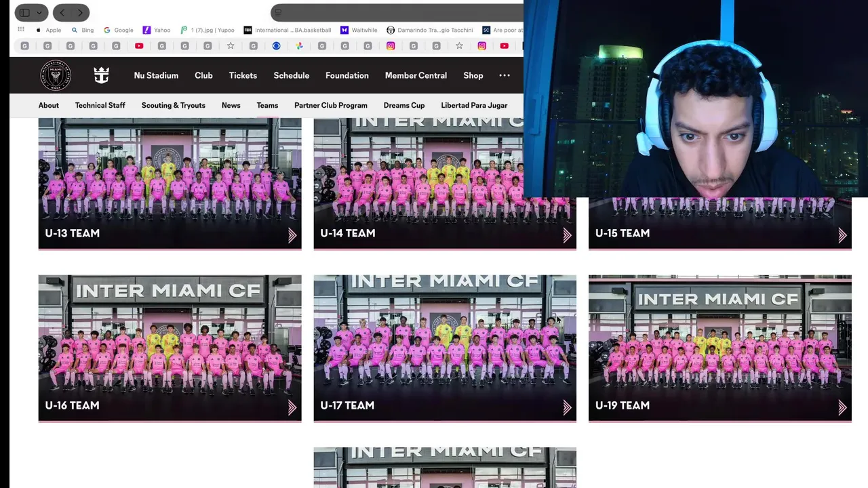Click the U-17 TEAM label
This screenshot has height=488, width=868.
pos(347,405)
